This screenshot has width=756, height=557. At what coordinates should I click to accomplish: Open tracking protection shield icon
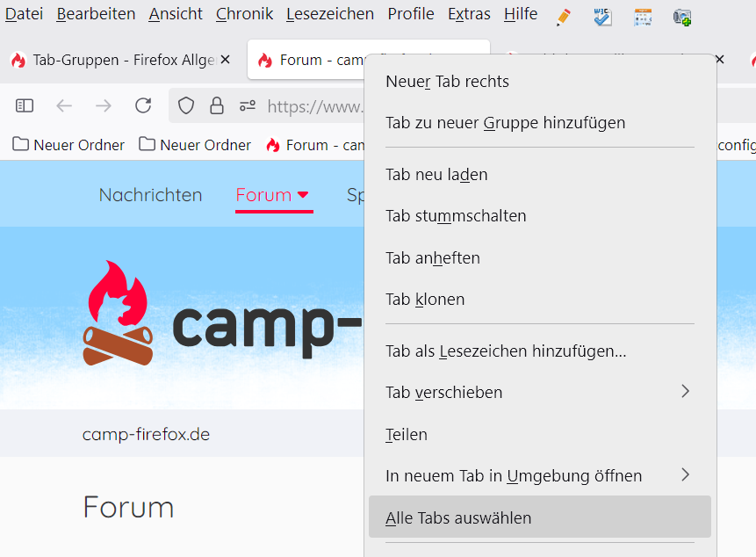click(x=186, y=105)
